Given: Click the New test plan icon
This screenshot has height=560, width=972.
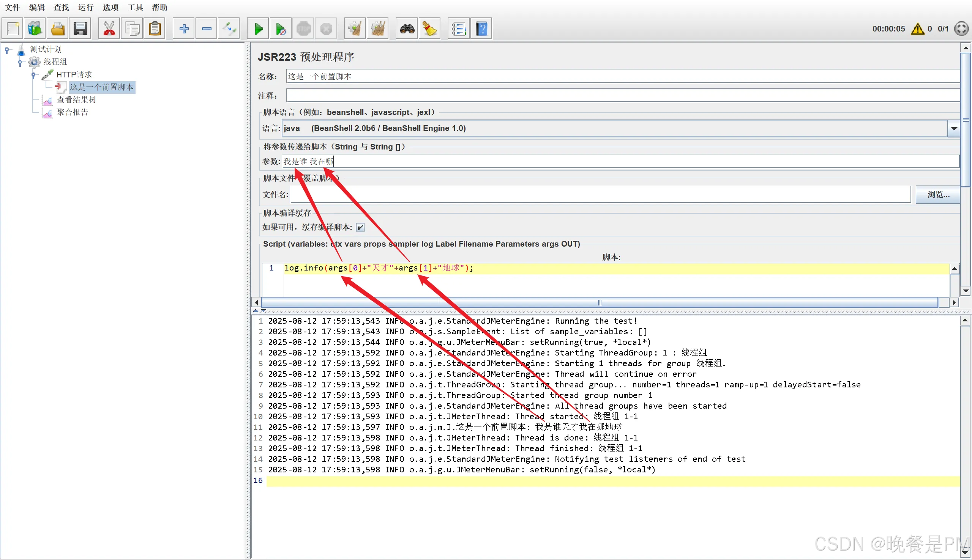Looking at the screenshot, I should pos(13,29).
